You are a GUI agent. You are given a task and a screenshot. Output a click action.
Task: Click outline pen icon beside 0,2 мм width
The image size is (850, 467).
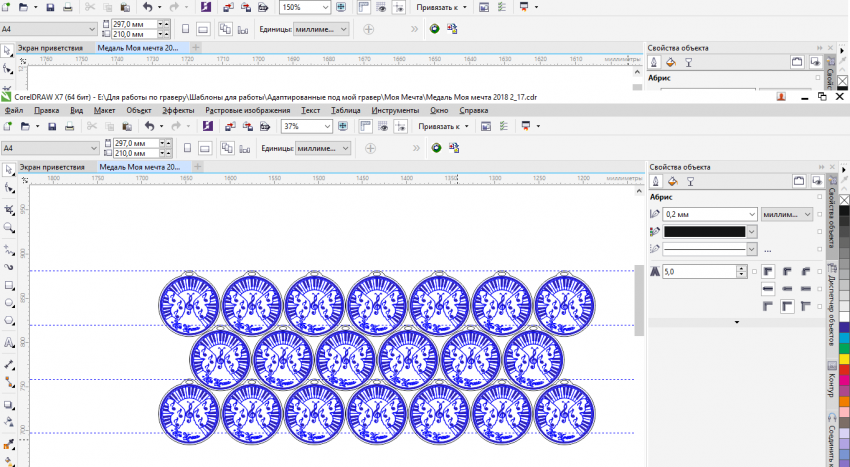tap(655, 214)
